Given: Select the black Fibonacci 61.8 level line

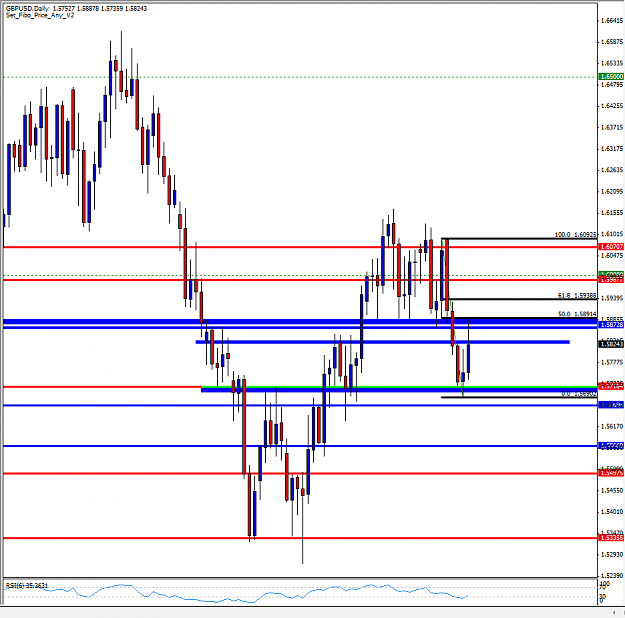Looking at the screenshot, I should [522, 299].
